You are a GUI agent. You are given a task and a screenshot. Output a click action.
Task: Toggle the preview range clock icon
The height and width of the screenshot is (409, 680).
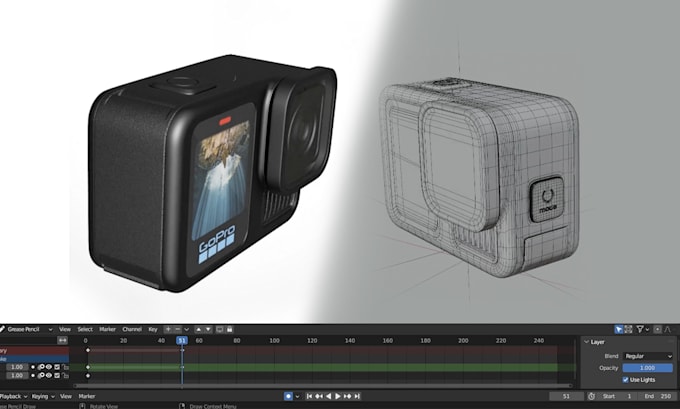coord(591,396)
